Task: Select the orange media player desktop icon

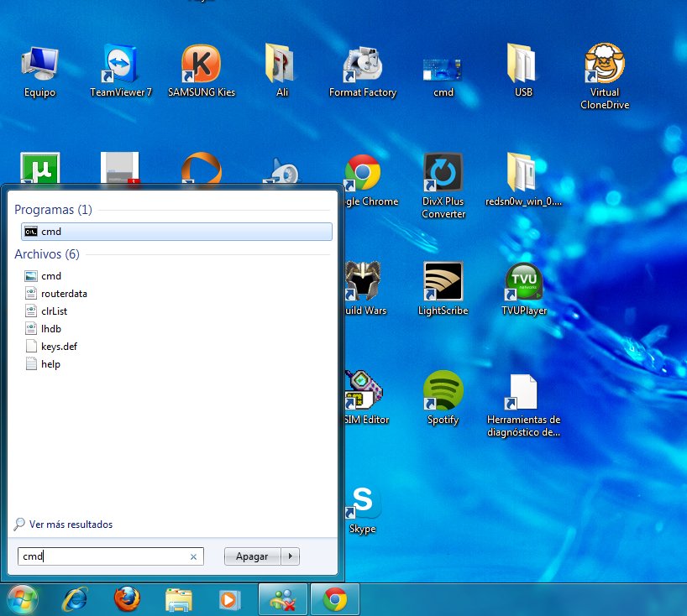Action: 201,169
